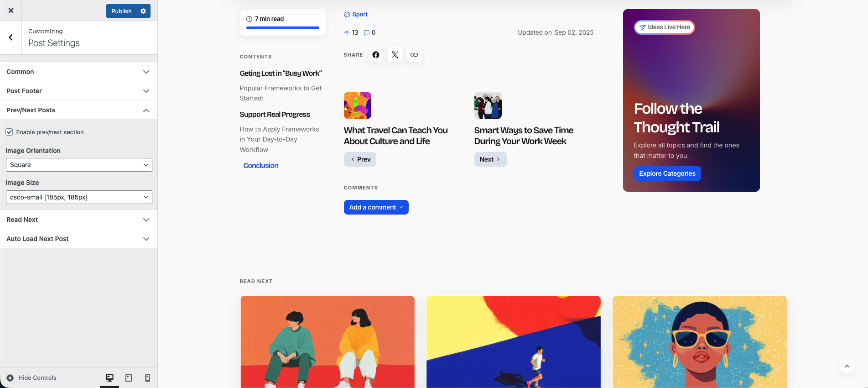The image size is (868, 388).
Task: Click the Explore Categories button
Action: [667, 173]
